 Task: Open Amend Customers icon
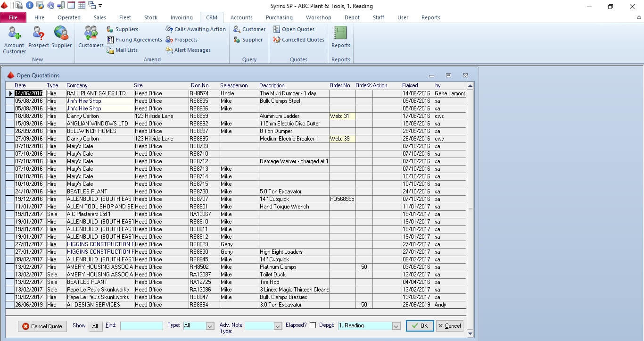pyautogui.click(x=91, y=37)
